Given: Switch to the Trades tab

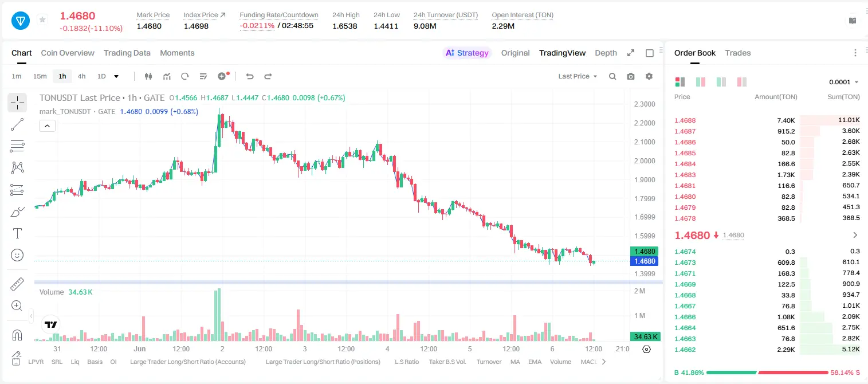Looking at the screenshot, I should pyautogui.click(x=738, y=53).
